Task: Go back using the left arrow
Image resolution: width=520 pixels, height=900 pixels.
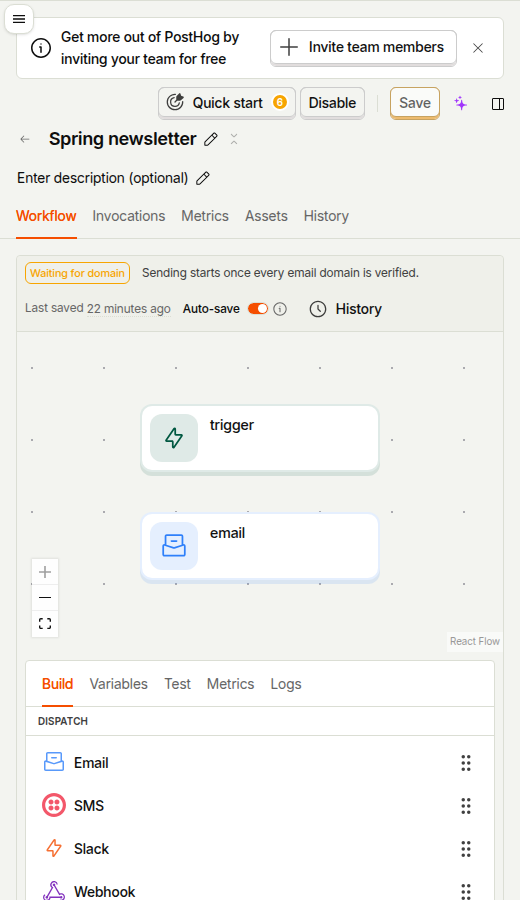Action: tap(25, 139)
